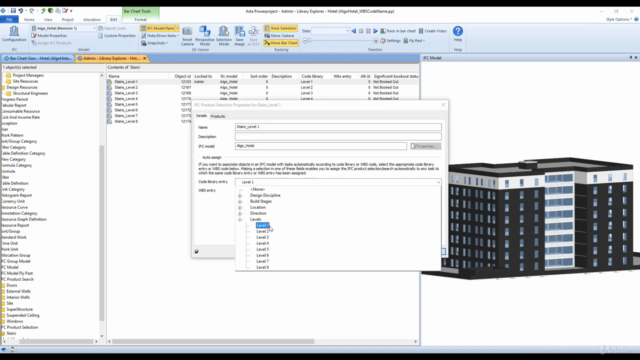Open timeline Settings

[391, 41]
